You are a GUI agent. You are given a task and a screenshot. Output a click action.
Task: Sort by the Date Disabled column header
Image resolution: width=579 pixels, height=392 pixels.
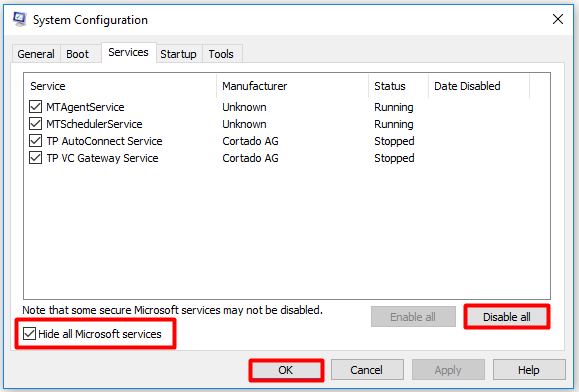(479, 86)
